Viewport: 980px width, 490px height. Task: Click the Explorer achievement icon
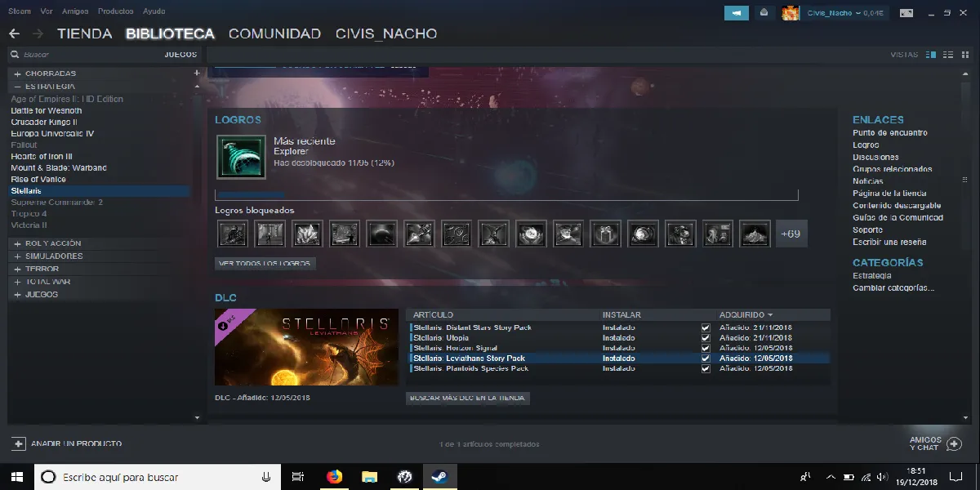click(x=240, y=157)
